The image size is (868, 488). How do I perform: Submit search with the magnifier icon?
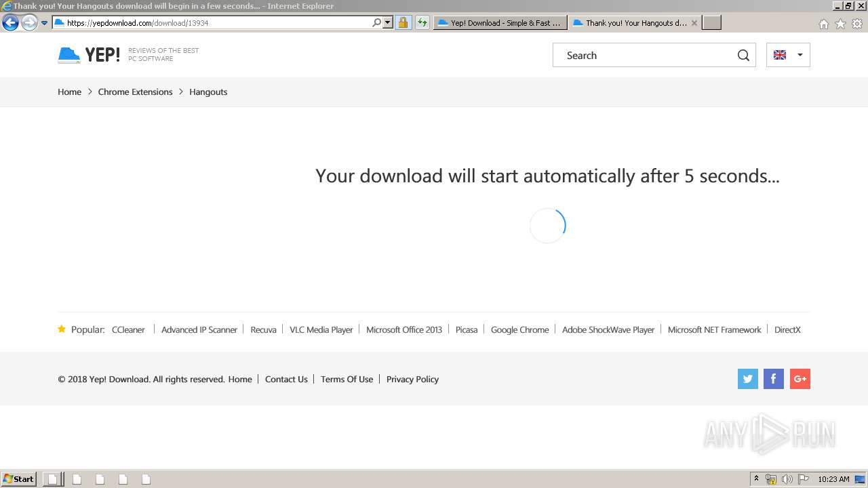click(743, 56)
